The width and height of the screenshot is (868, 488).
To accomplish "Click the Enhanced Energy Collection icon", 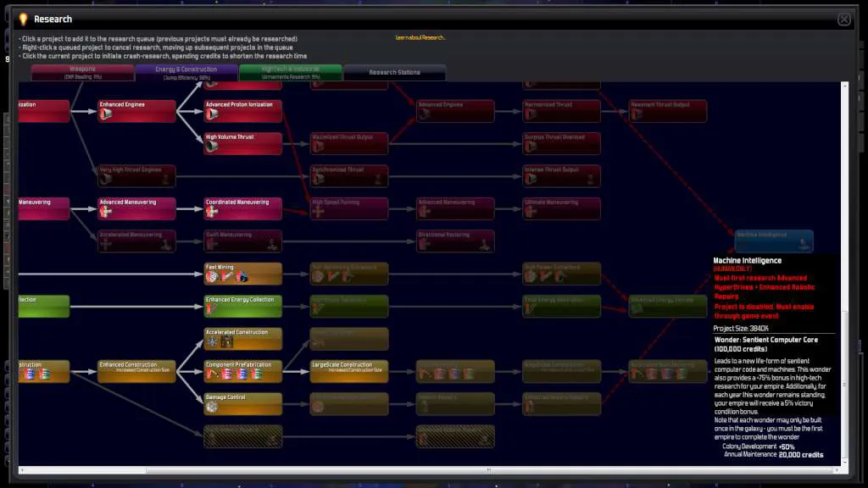I will pyautogui.click(x=211, y=309).
